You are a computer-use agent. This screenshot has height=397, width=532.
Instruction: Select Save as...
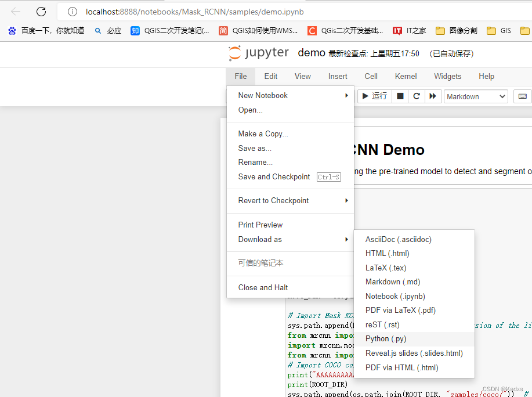pyautogui.click(x=291, y=148)
